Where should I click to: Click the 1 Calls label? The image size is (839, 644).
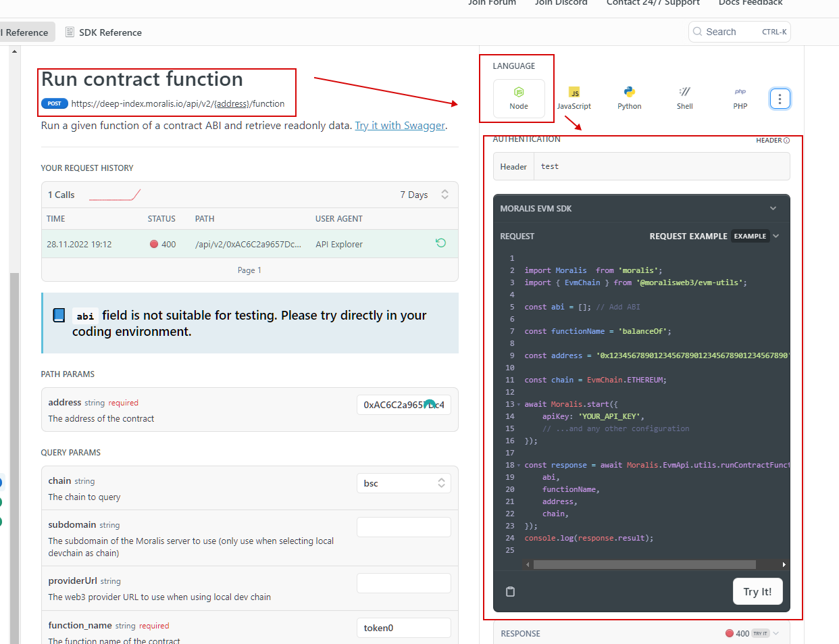pos(61,195)
